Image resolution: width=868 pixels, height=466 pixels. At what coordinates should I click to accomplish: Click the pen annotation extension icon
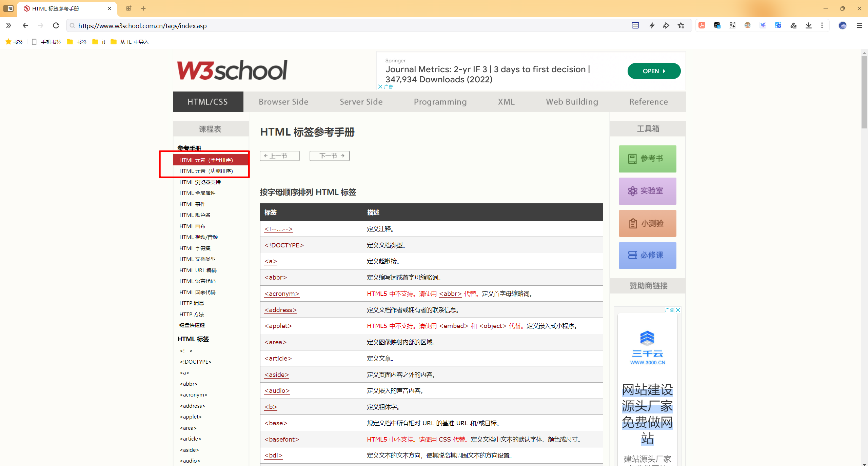[x=793, y=25]
